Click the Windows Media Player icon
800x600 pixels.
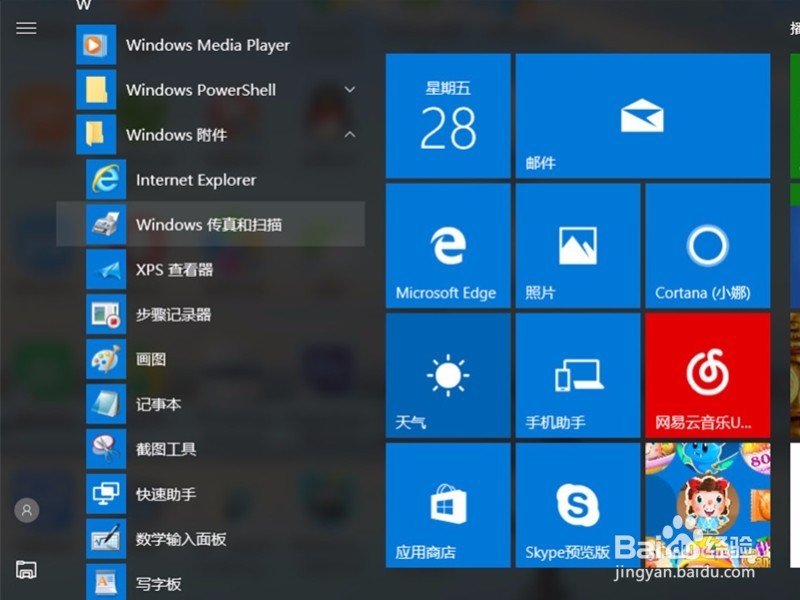pyautogui.click(x=96, y=45)
